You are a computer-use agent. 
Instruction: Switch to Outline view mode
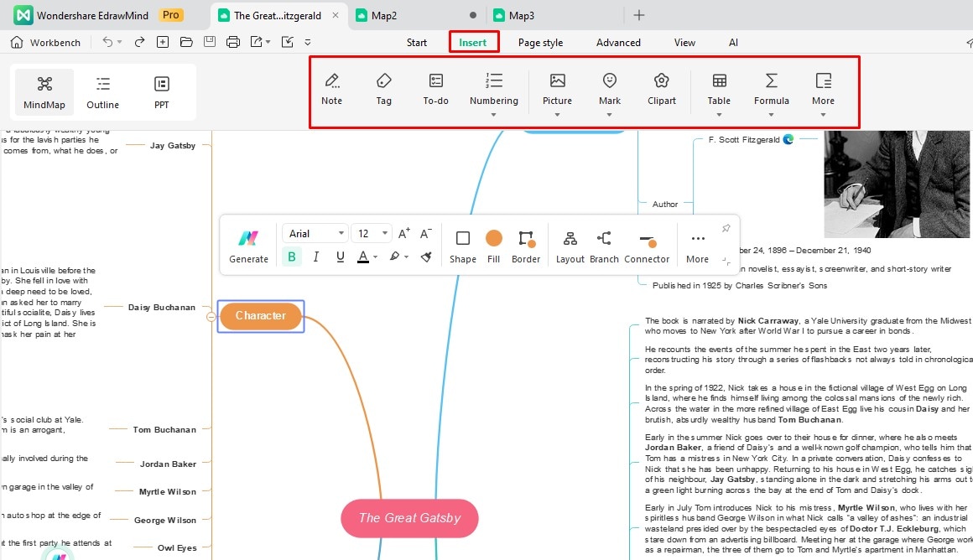point(103,91)
